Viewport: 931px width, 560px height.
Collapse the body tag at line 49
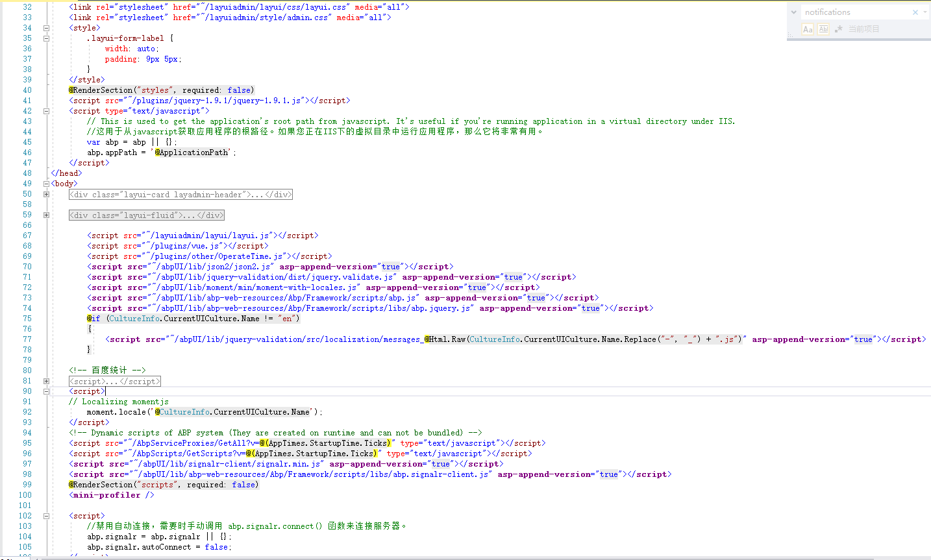tap(46, 184)
